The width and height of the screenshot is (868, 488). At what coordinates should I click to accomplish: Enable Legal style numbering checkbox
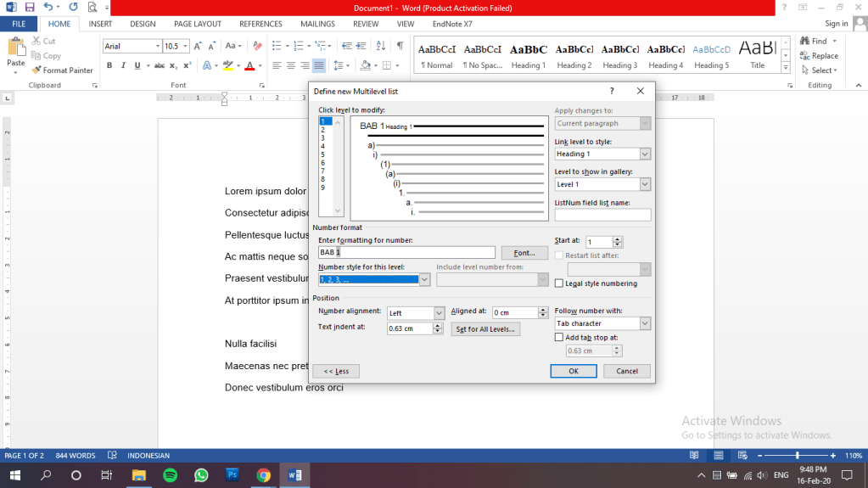(x=558, y=283)
